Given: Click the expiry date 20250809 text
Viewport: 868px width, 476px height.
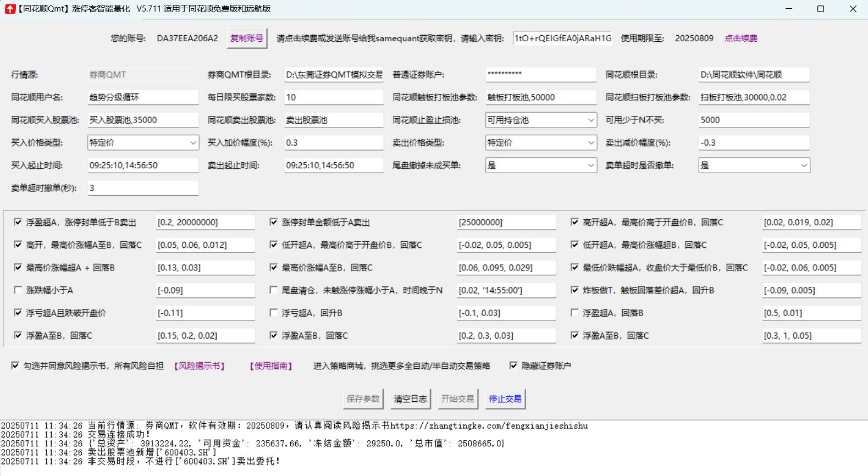Looking at the screenshot, I should point(694,38).
